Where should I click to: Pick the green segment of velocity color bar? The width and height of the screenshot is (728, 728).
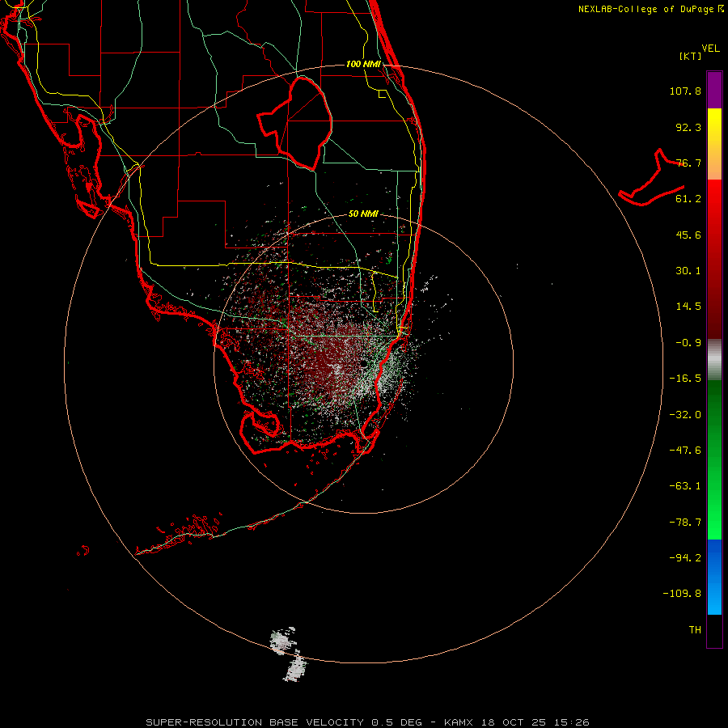pos(714,459)
